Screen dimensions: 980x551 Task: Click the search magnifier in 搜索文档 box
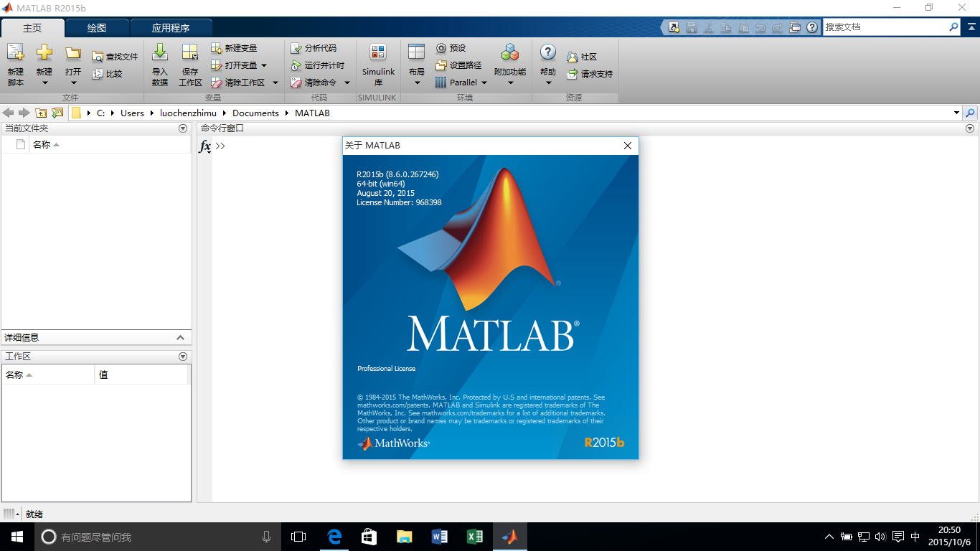point(953,27)
